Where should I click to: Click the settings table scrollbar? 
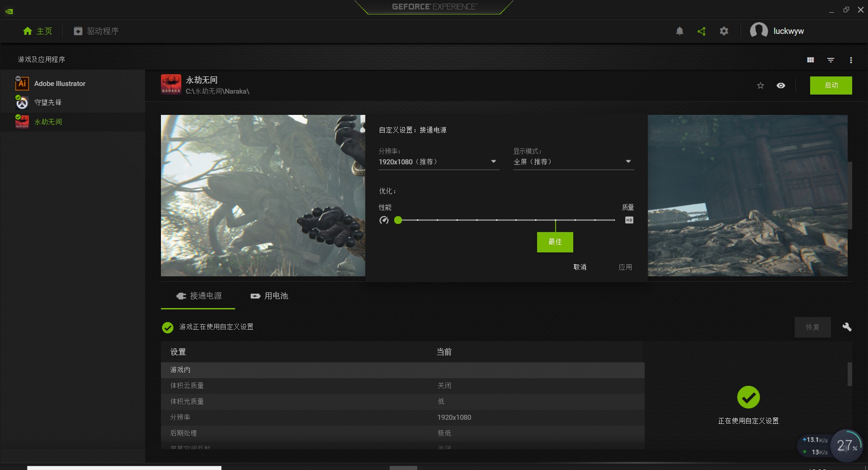(x=849, y=374)
